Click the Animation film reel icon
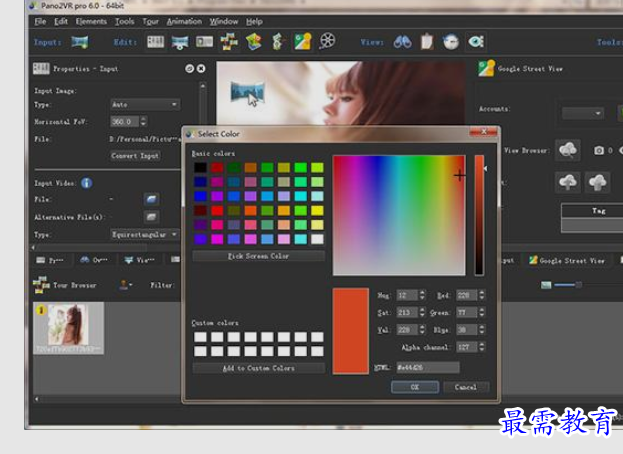The image size is (623, 454). click(x=327, y=41)
